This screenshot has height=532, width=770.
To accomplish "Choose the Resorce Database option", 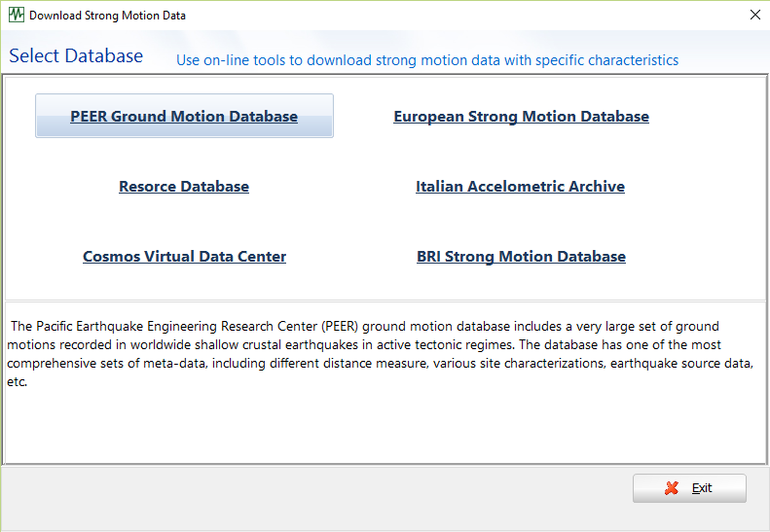I will [x=184, y=187].
